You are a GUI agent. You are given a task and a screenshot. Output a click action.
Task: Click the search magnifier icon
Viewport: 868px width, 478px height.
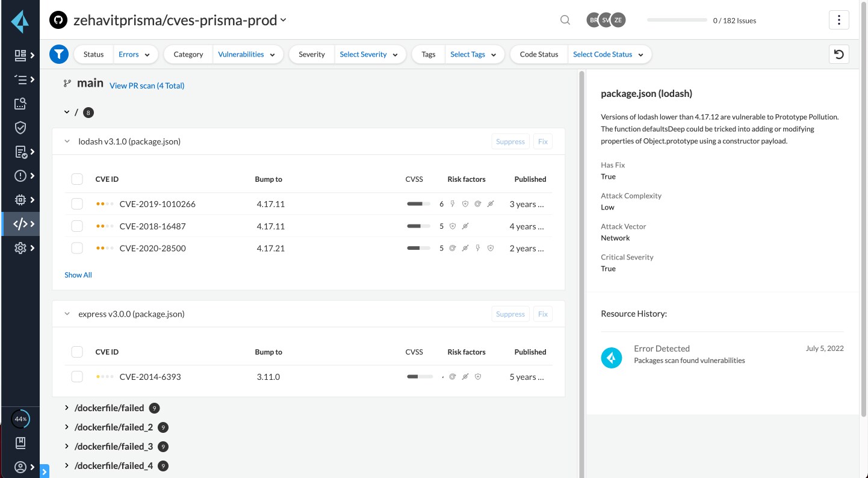point(565,20)
